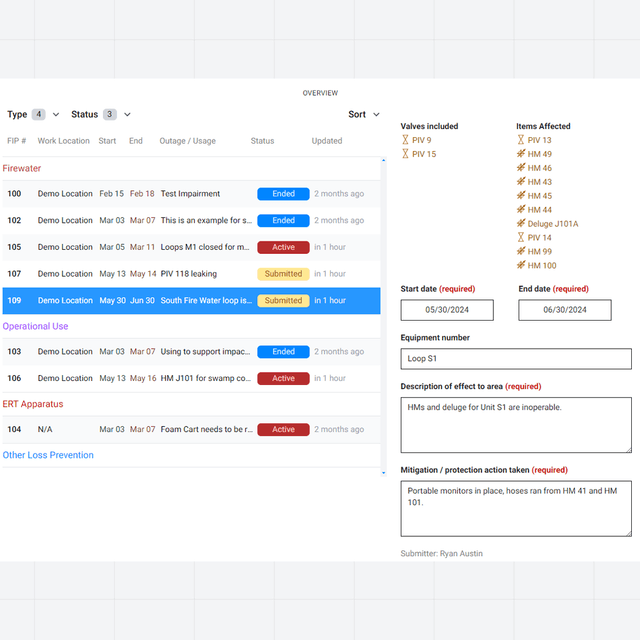The image size is (640, 640).
Task: Click the Start date field 05/30/2024
Action: tap(447, 310)
